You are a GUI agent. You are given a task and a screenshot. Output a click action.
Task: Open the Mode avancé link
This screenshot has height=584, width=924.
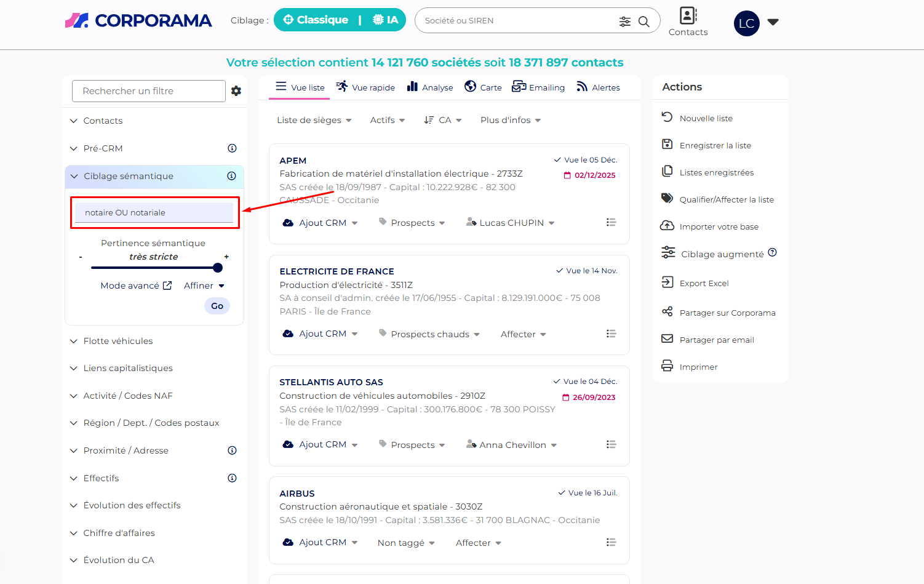[x=136, y=286]
